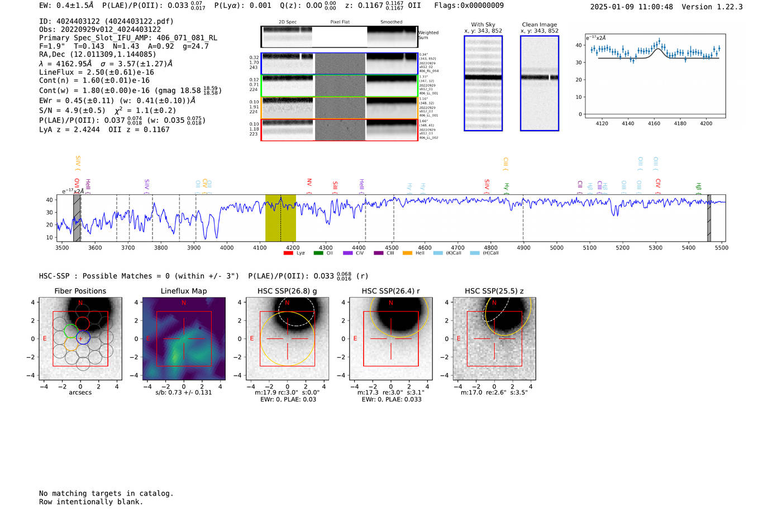Click the Hβ green line marker

698,188
